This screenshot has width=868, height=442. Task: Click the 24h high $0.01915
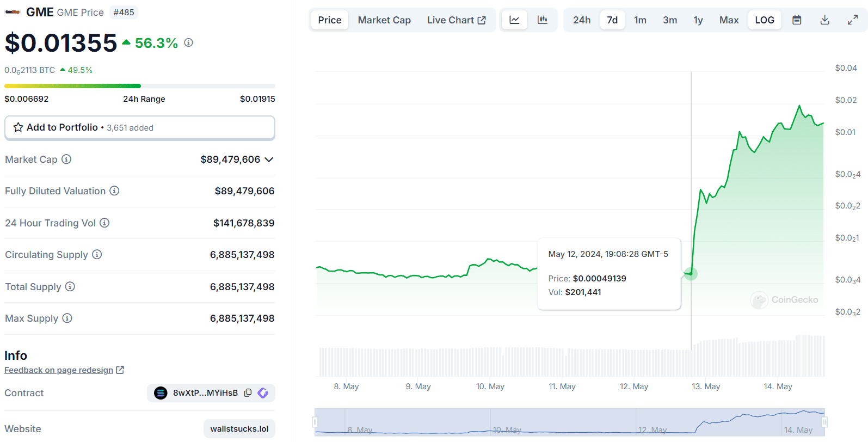point(257,99)
